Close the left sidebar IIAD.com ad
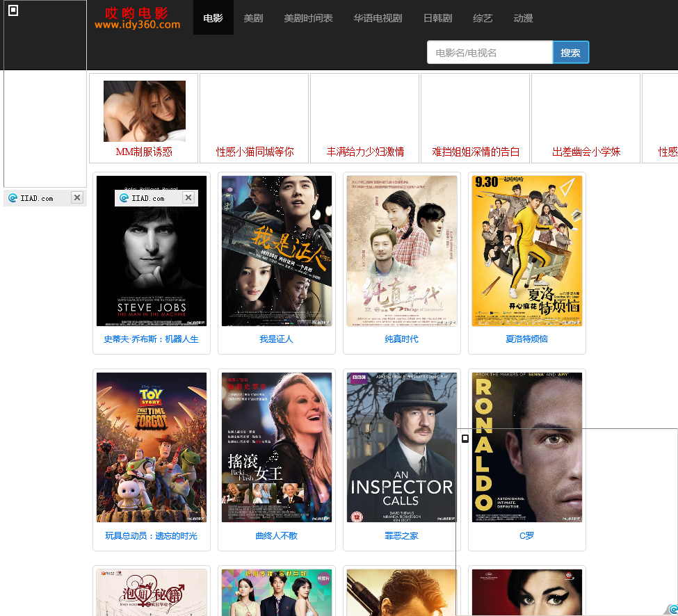Viewport: 678px width, 616px height. (x=77, y=197)
